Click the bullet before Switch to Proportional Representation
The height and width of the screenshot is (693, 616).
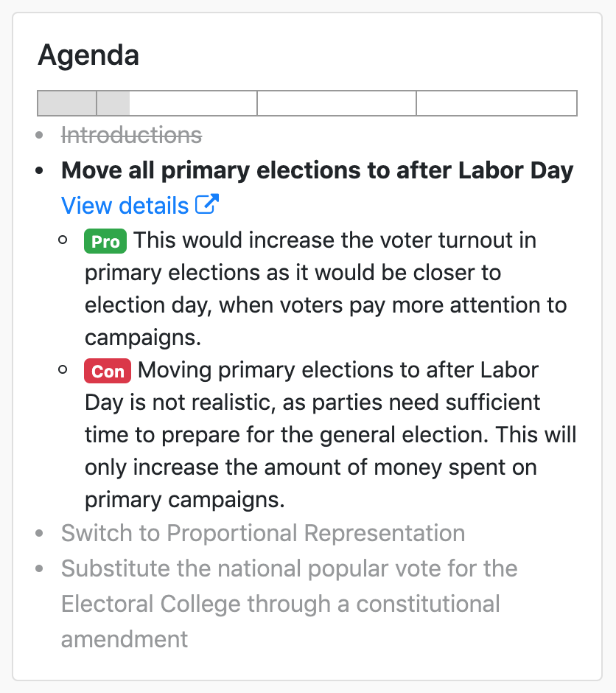click(41, 533)
